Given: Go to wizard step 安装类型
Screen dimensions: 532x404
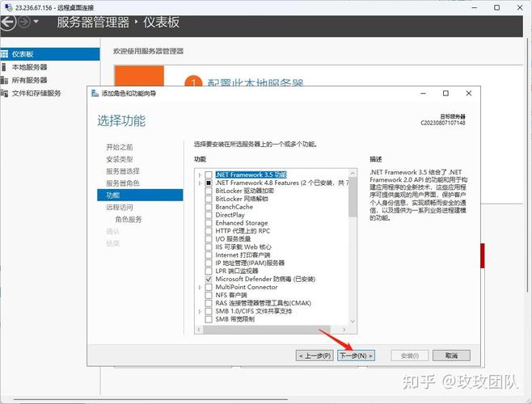Looking at the screenshot, I should coord(120,159).
